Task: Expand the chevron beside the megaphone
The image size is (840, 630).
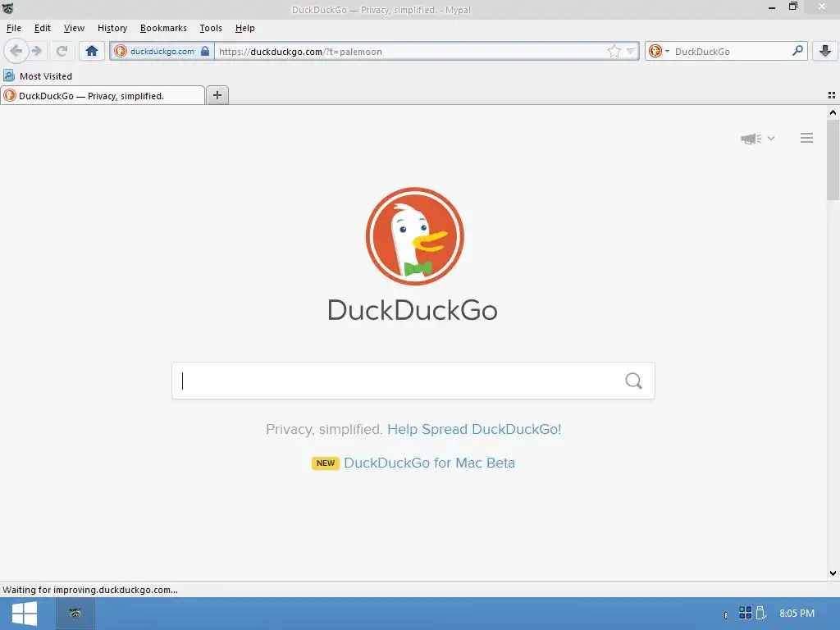Action: (x=771, y=138)
